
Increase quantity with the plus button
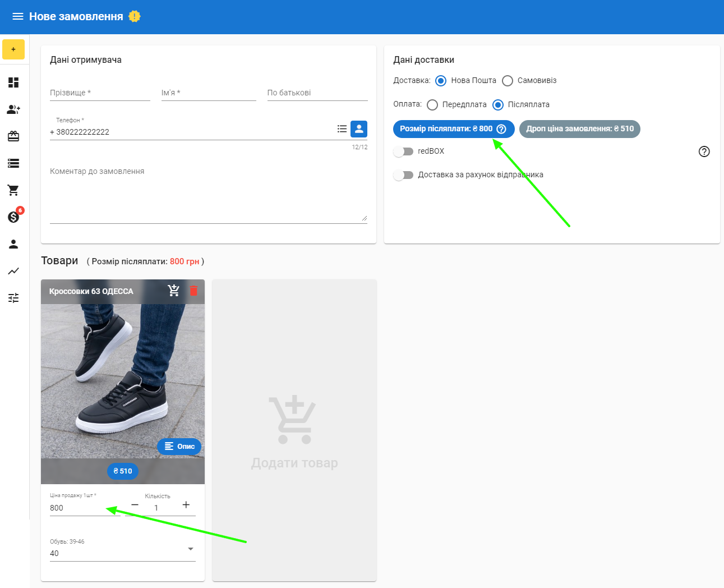pos(186,505)
